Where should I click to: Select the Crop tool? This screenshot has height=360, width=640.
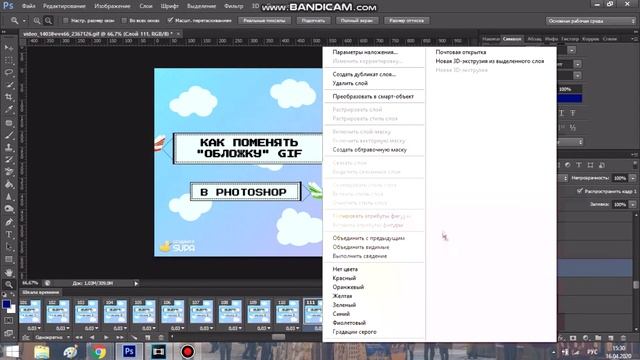tap(9, 97)
